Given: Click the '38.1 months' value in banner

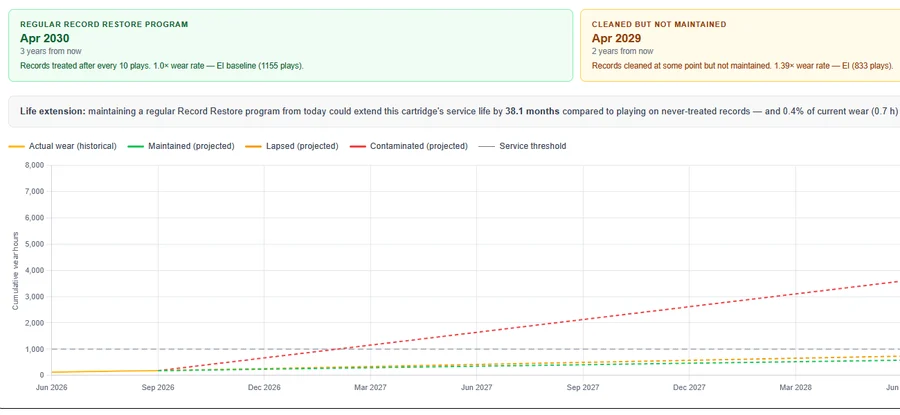Looking at the screenshot, I should point(532,111).
